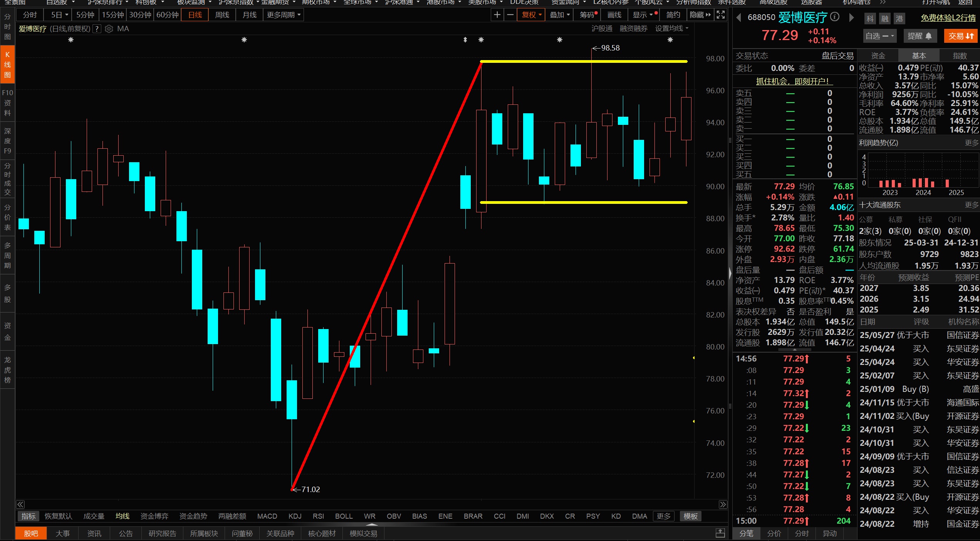
Task: Expand 隐藏 panel toggle
Action: [700, 15]
